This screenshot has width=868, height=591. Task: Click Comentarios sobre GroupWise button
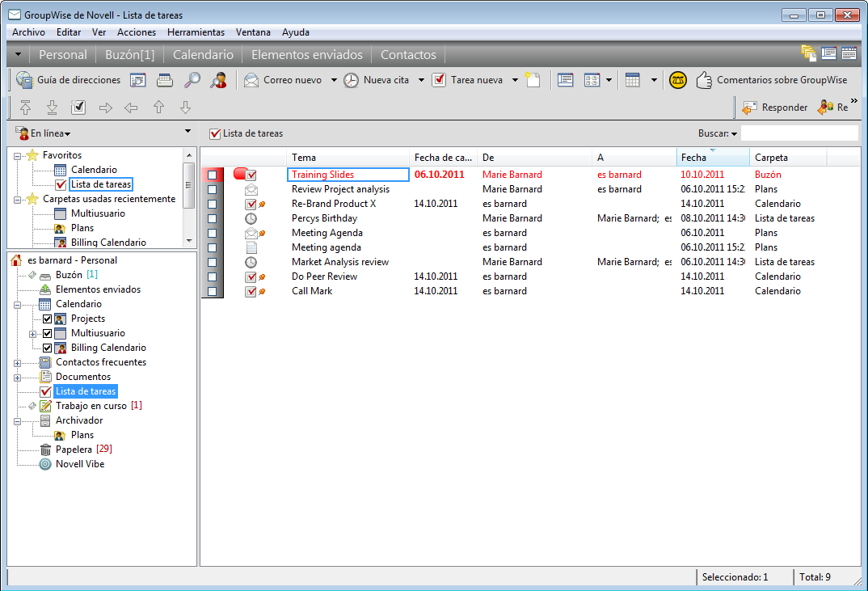[x=772, y=80]
